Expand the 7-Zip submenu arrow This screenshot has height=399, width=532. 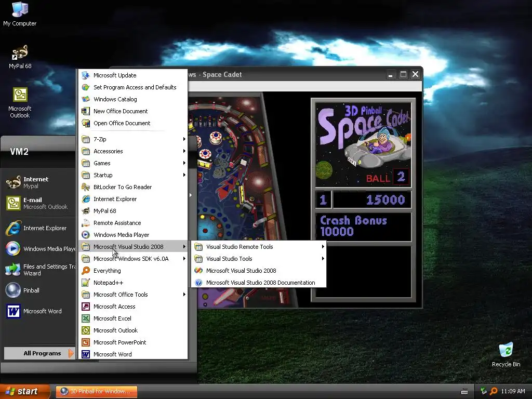coord(184,139)
